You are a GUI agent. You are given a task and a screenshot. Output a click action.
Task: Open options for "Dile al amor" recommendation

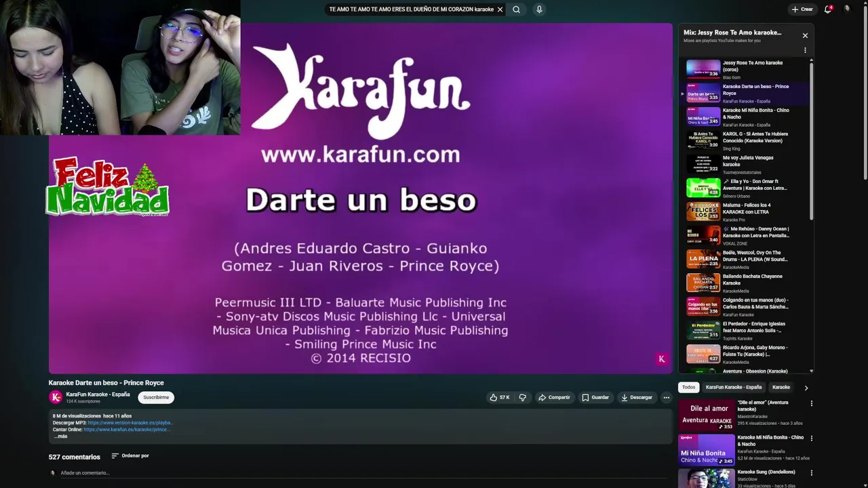[811, 403]
